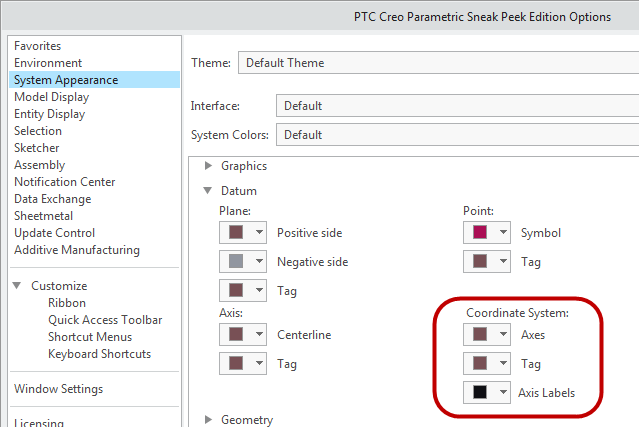The width and height of the screenshot is (639, 427).
Task: Change the Axis Centerline color
Action: (243, 334)
